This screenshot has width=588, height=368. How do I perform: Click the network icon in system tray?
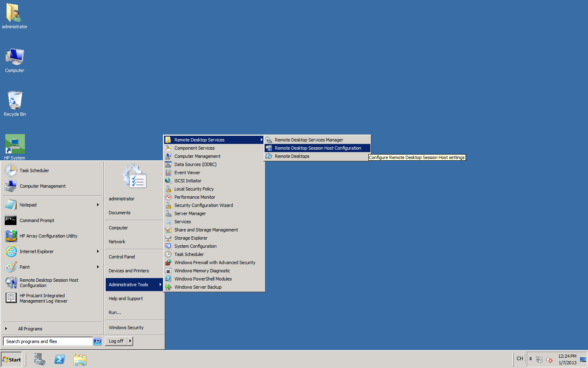click(x=539, y=359)
